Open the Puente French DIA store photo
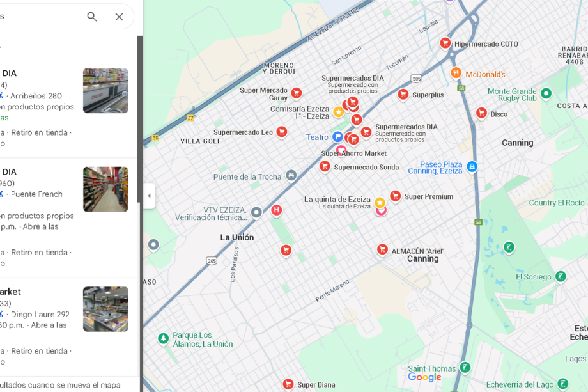This screenshot has width=588, height=392. coord(105,189)
